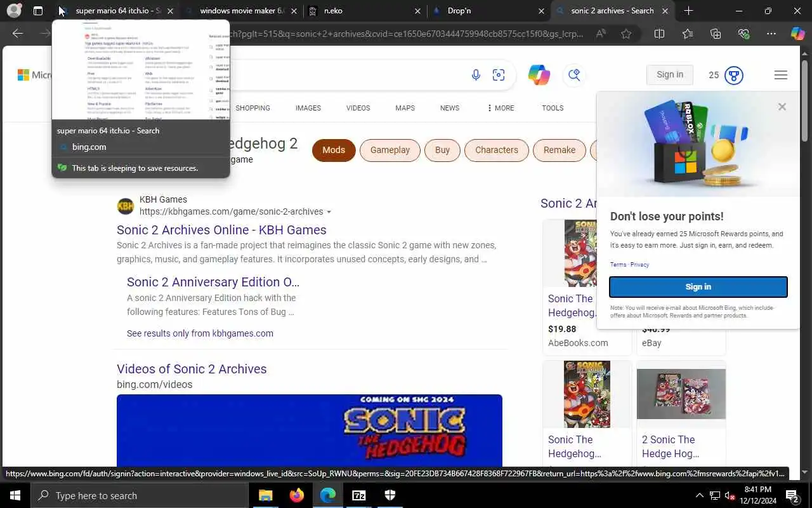Open the network tray icon

coord(715,495)
